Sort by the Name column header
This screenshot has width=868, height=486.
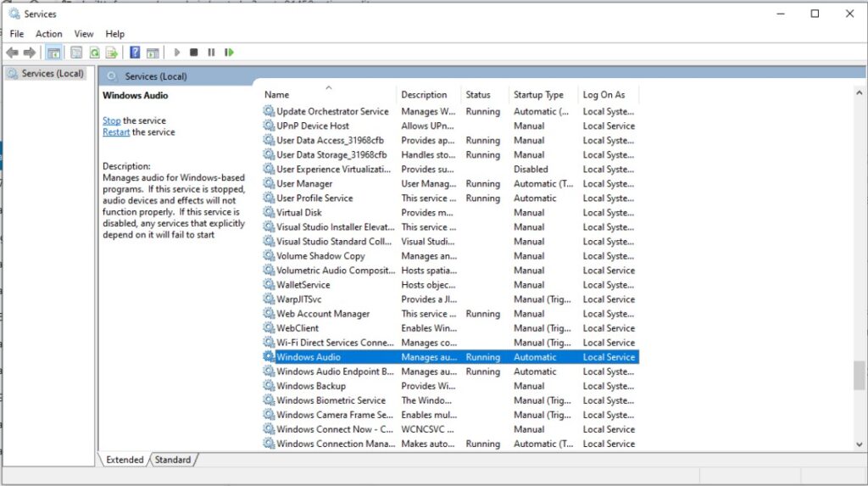(x=329, y=95)
